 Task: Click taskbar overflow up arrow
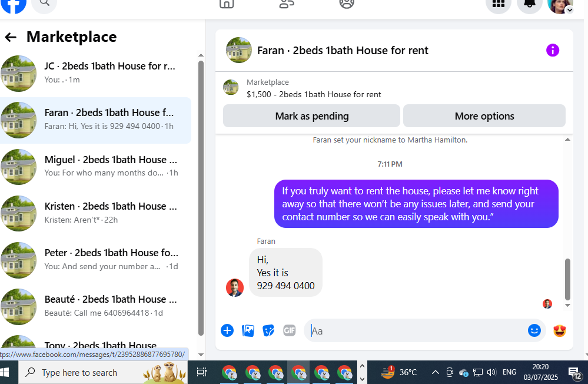click(x=362, y=365)
